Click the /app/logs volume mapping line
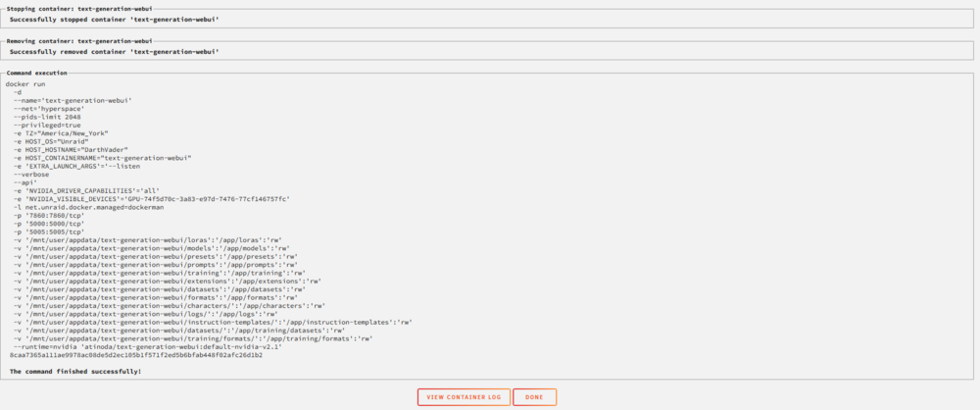Viewport: 980px width, 410px height. [145, 314]
